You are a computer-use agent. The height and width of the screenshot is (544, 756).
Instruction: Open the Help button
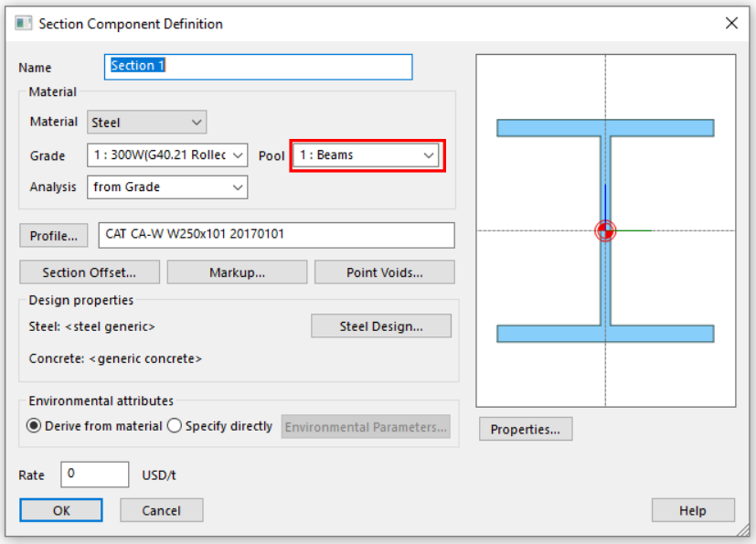[x=692, y=511]
